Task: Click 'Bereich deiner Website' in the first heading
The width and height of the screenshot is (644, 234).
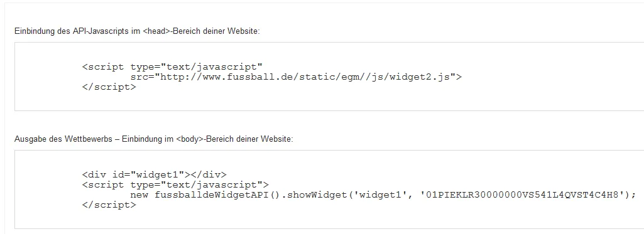Action: (216, 31)
